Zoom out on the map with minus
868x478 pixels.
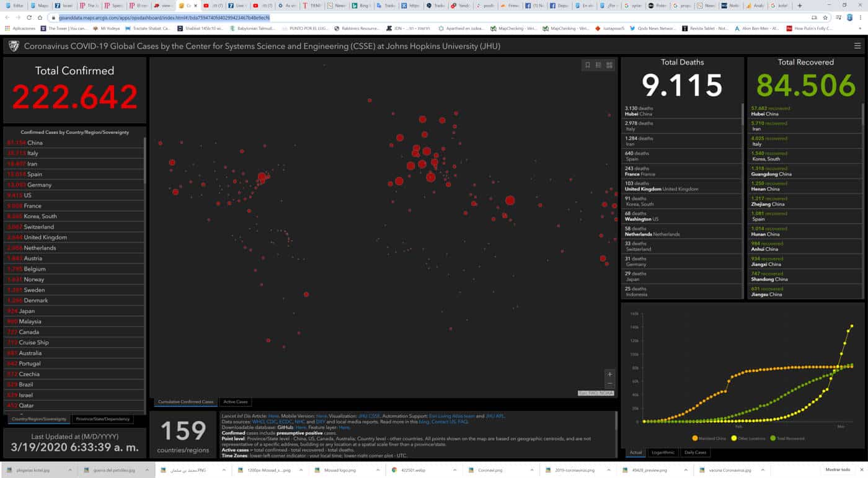tap(610, 384)
